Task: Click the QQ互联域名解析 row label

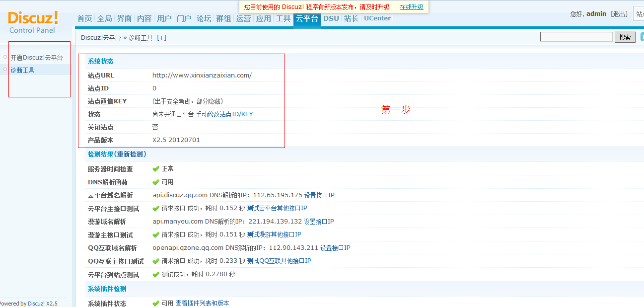Action: (x=113, y=248)
